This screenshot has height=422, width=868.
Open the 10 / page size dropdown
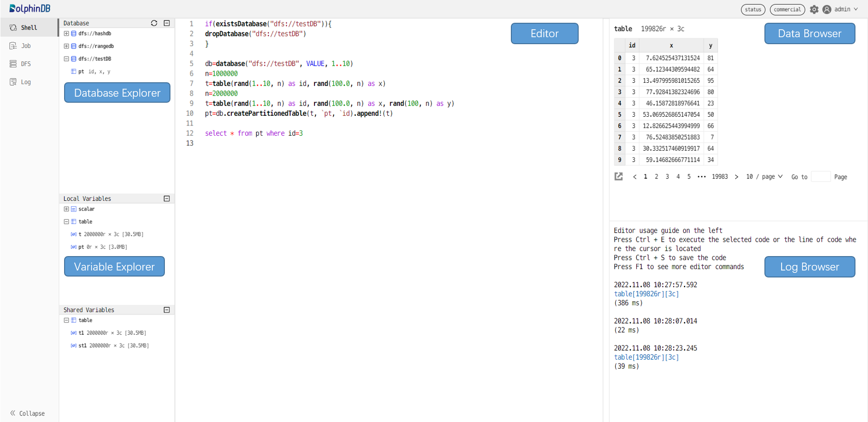click(764, 177)
